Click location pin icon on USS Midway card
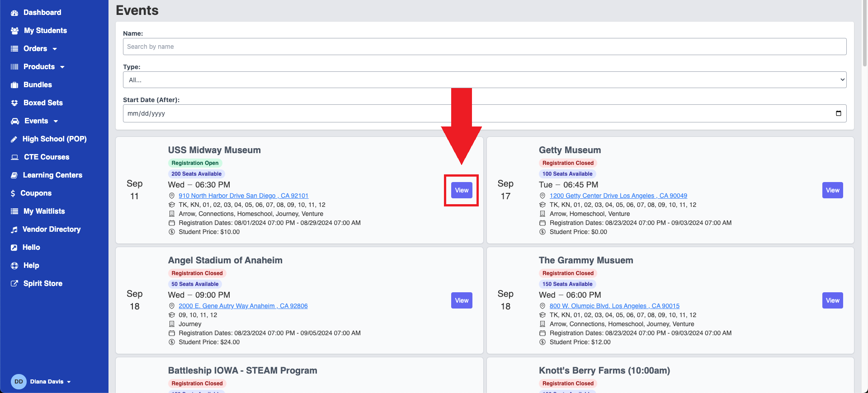This screenshot has width=868, height=393. [172, 196]
